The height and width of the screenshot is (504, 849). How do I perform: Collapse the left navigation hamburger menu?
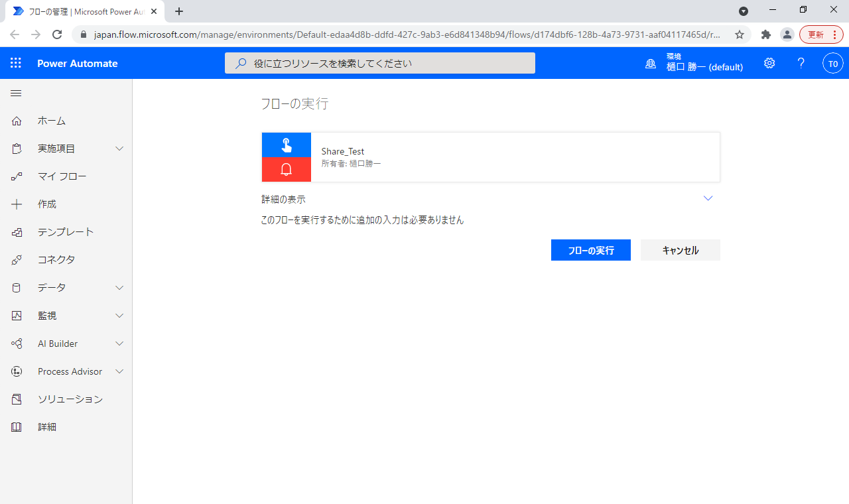tap(16, 93)
